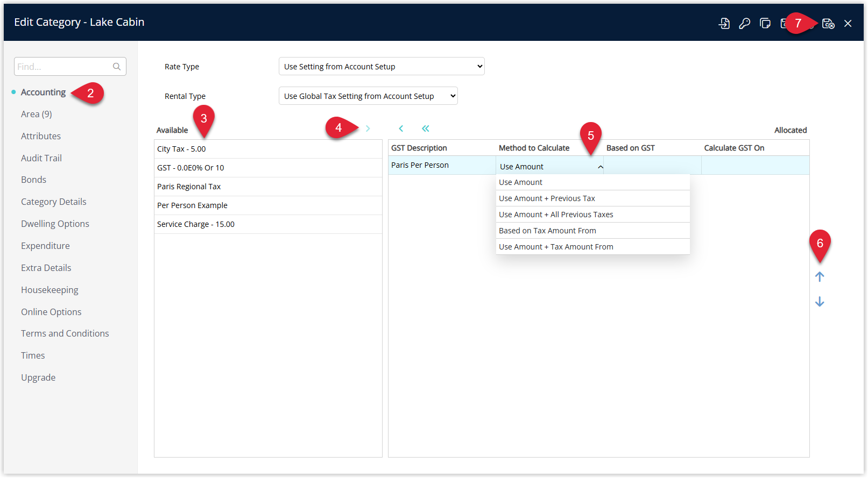The height and width of the screenshot is (478, 868).
Task: Open the Accounting section in sidebar
Action: pos(43,92)
